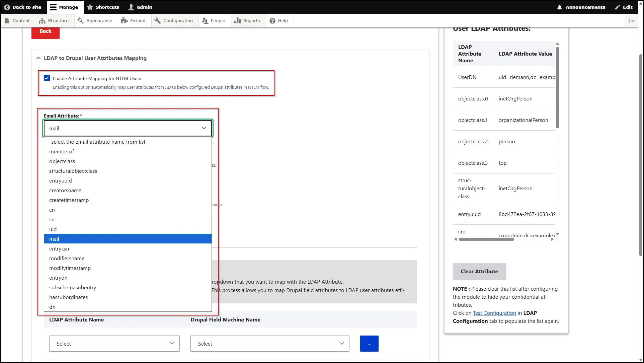The width and height of the screenshot is (644, 363).
Task: Open the LDAP Attribute Name -Select- dropdown
Action: click(114, 344)
